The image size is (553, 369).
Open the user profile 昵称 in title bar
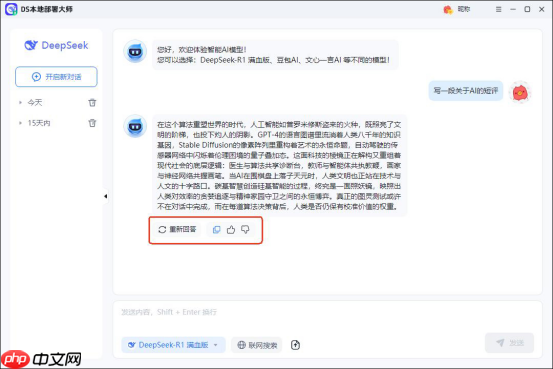tap(457, 9)
